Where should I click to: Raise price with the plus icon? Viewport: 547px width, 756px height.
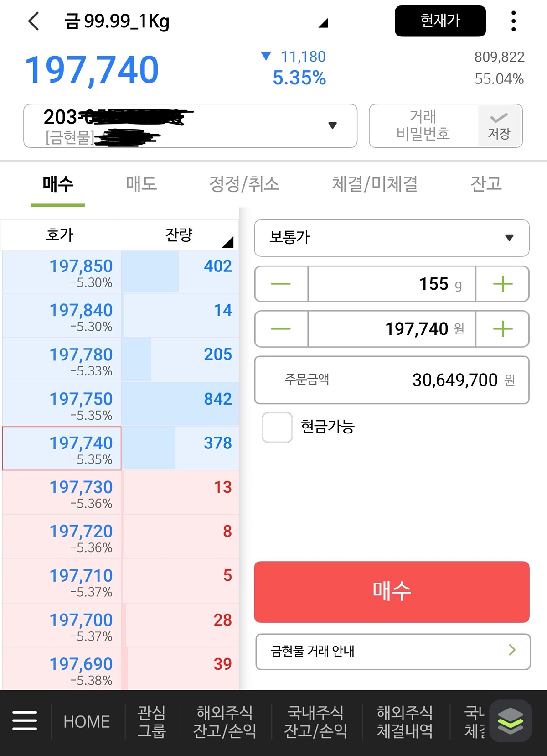(x=503, y=329)
